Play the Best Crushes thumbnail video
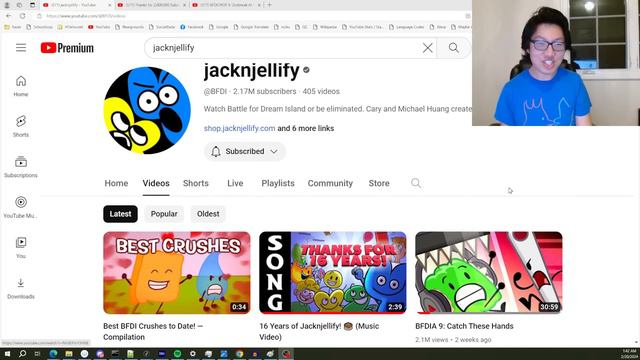This screenshot has height=360, width=640. (177, 273)
